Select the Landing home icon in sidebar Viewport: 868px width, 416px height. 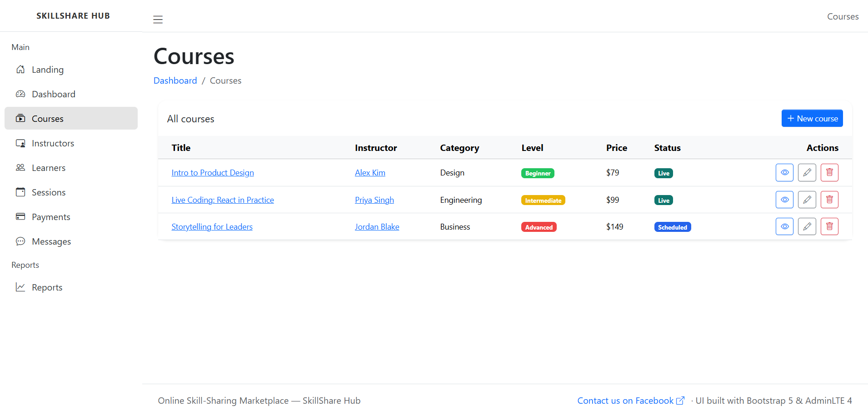(20, 69)
